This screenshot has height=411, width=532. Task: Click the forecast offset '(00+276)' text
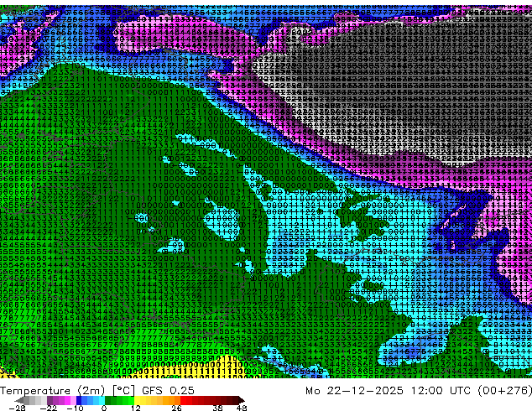(x=505, y=391)
